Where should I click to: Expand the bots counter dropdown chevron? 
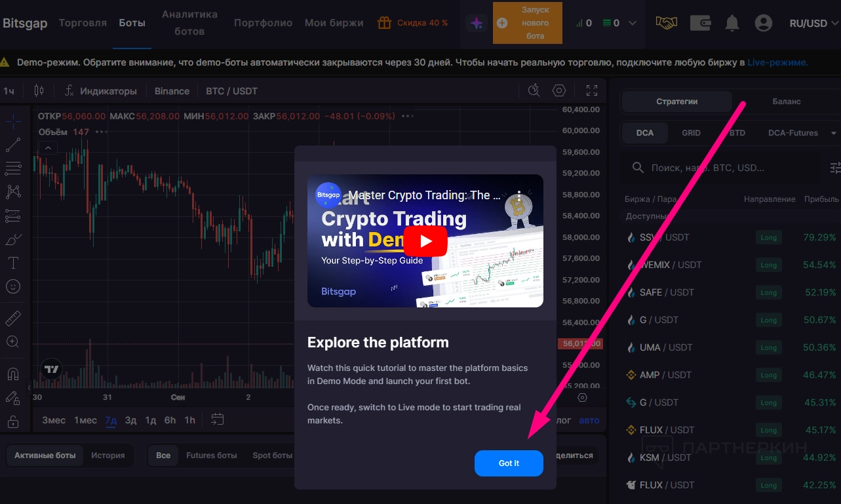[x=633, y=23]
